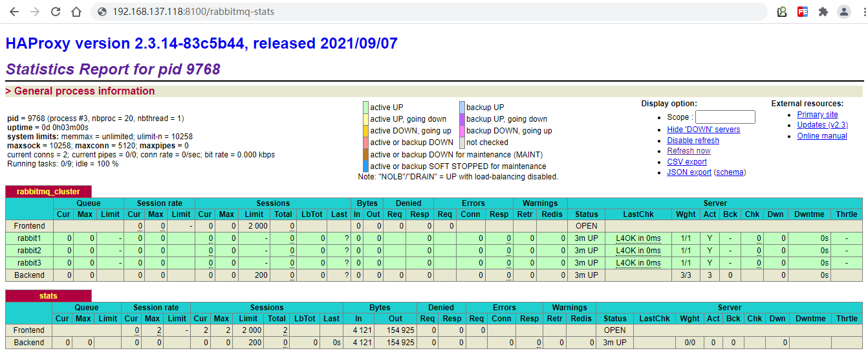Click the active UP legend color box

(366, 108)
